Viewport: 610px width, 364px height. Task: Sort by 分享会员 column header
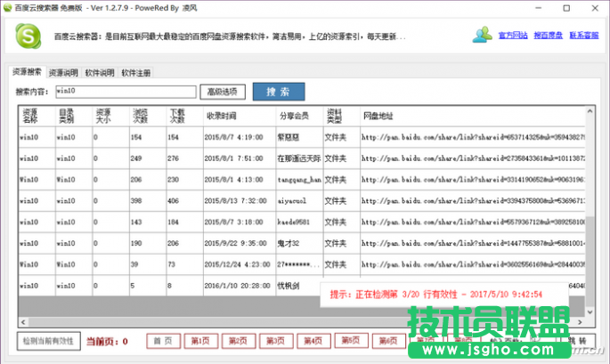(299, 116)
